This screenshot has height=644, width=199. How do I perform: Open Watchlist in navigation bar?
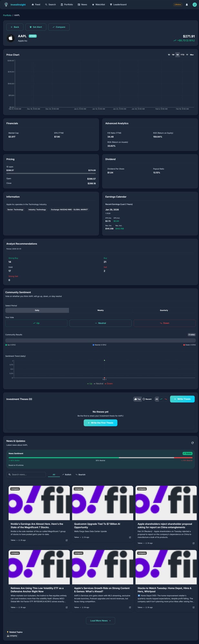pos(98,5)
